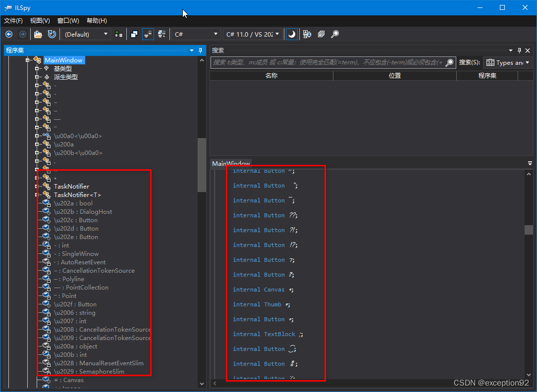Reload all assemblies with refresh icon
537x392 pixels.
52,34
